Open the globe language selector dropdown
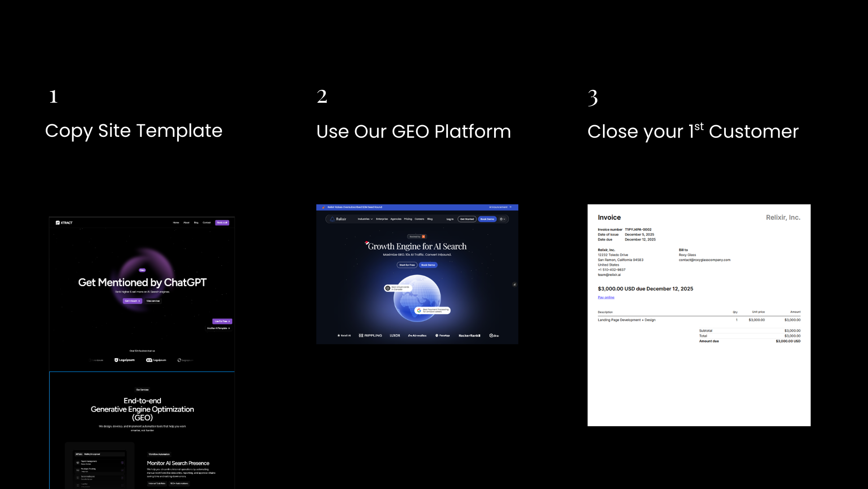Image resolution: width=868 pixels, height=489 pixels. pyautogui.click(x=502, y=219)
